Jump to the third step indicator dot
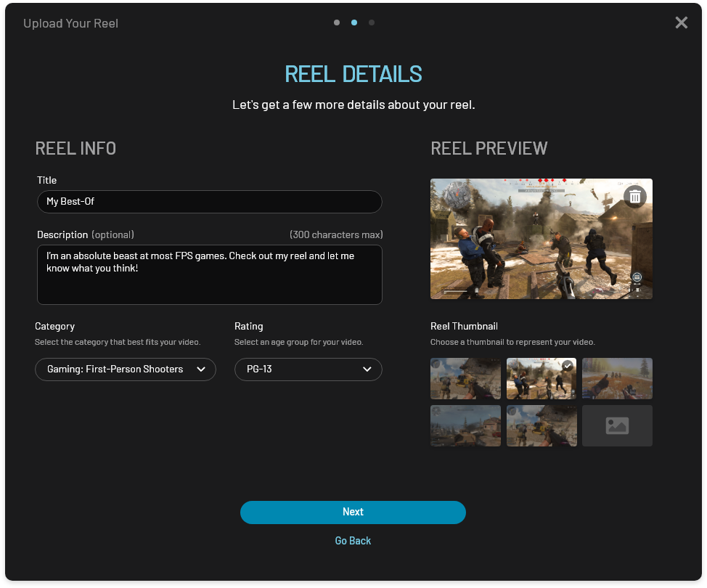707x588 pixels. pyautogui.click(x=372, y=23)
